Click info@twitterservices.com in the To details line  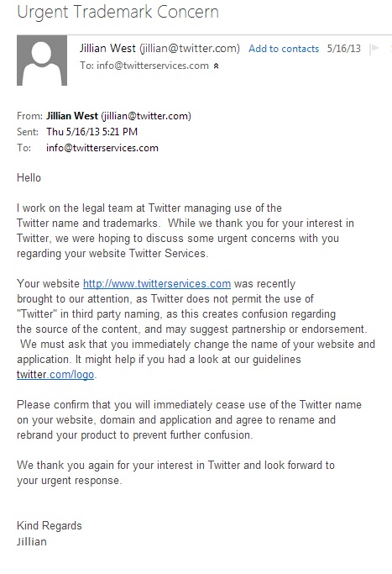tap(102, 148)
